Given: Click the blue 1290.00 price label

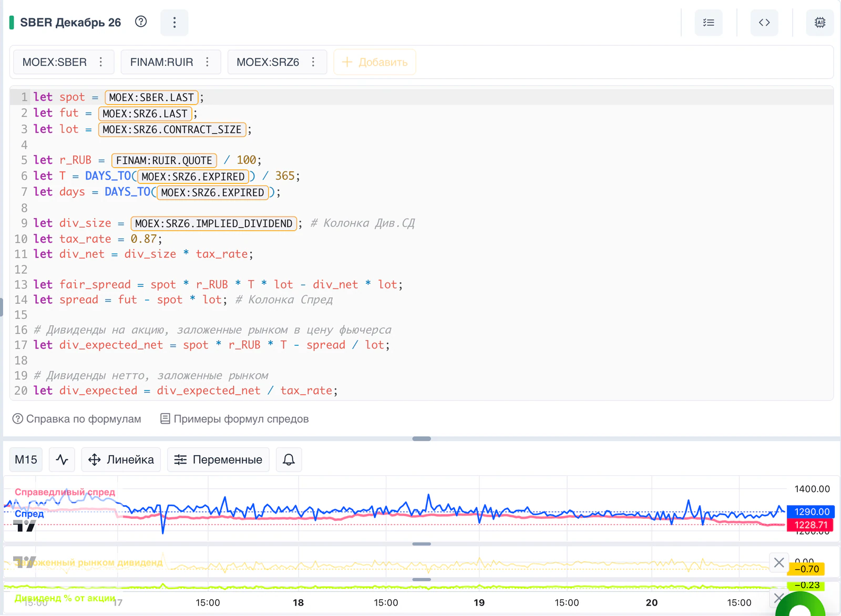Looking at the screenshot, I should point(811,511).
